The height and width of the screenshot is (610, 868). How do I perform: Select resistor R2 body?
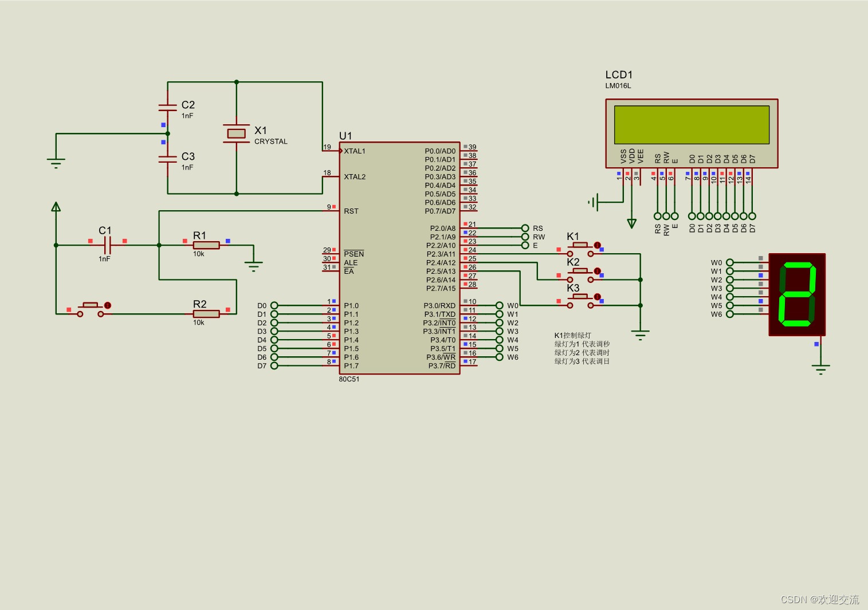point(206,314)
